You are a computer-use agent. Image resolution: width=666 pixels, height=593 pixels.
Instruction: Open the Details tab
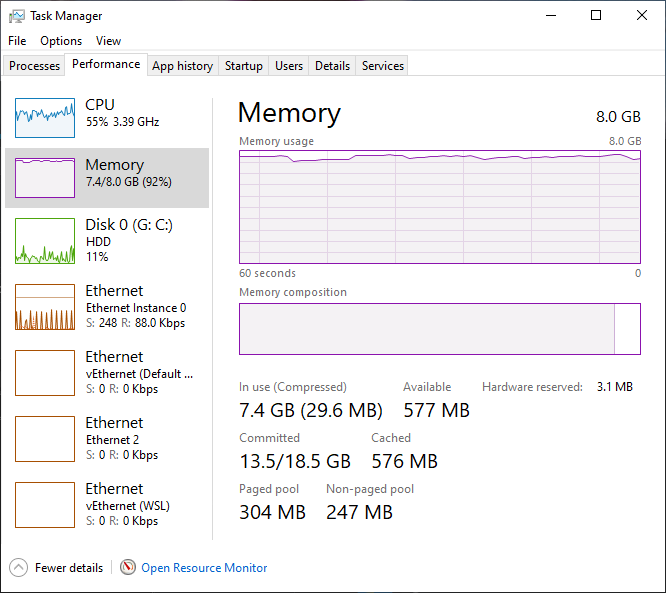coord(332,66)
